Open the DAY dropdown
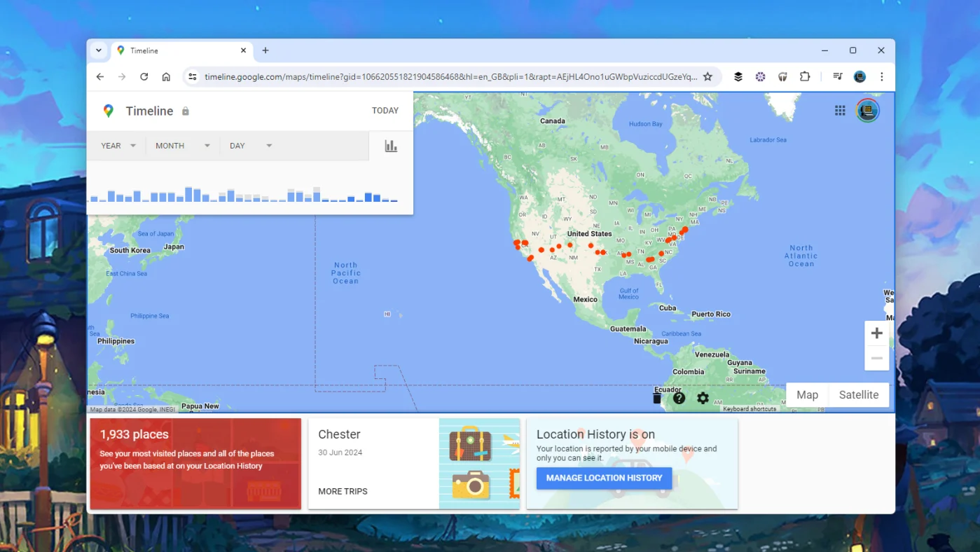The image size is (980, 552). 249,146
